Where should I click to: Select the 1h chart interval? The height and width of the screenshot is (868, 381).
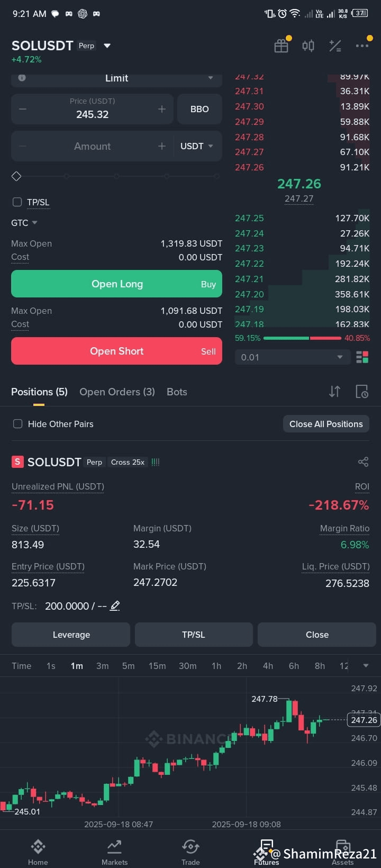pos(216,666)
